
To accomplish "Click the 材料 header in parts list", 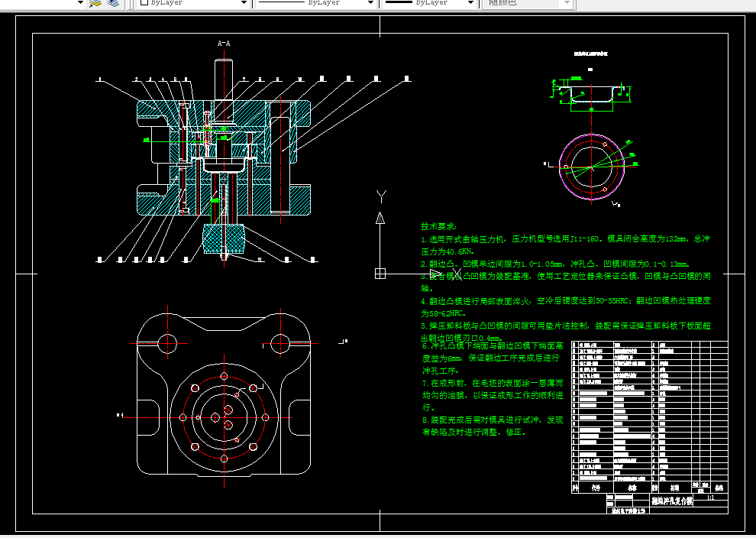I will (x=674, y=488).
